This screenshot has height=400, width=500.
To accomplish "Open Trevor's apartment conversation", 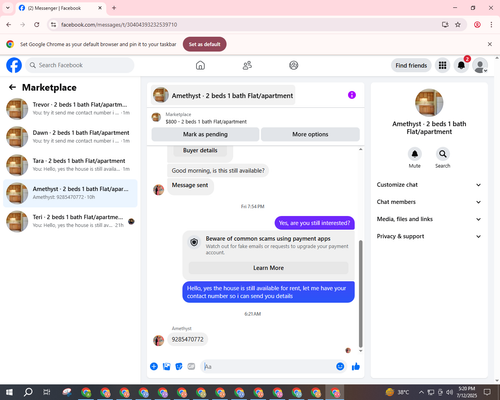I will point(70,108).
